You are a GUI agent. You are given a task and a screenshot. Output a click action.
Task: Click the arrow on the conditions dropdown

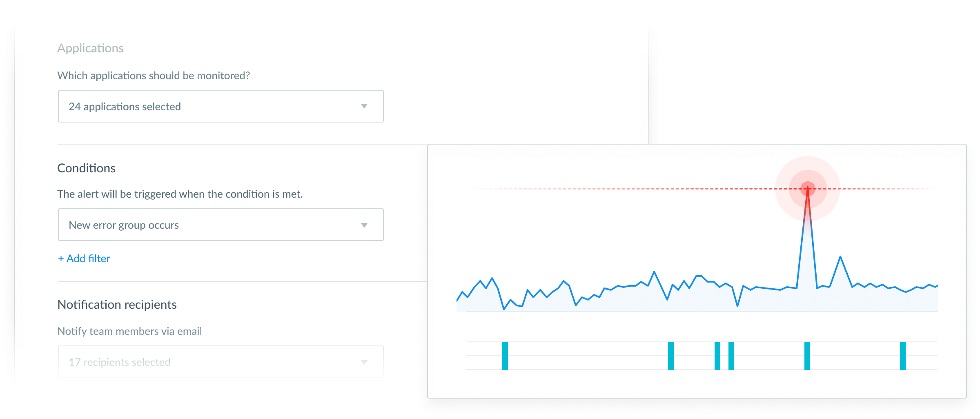coord(364,225)
